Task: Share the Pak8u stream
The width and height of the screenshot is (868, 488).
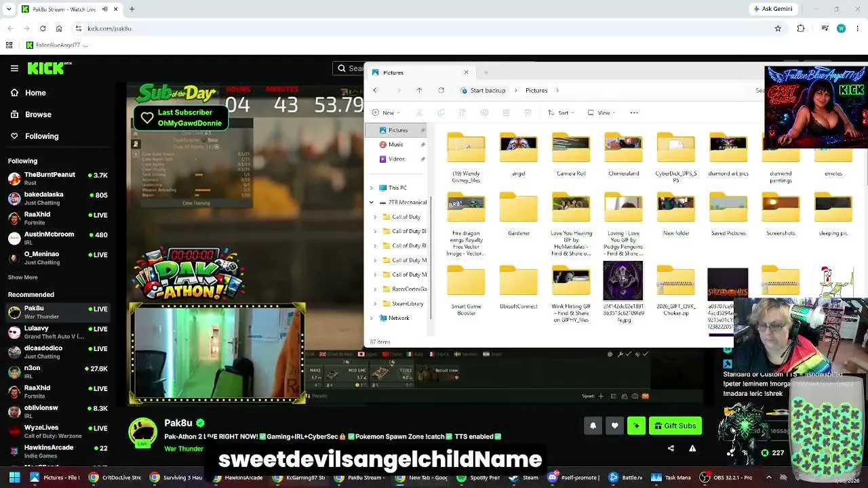Action: [x=671, y=448]
